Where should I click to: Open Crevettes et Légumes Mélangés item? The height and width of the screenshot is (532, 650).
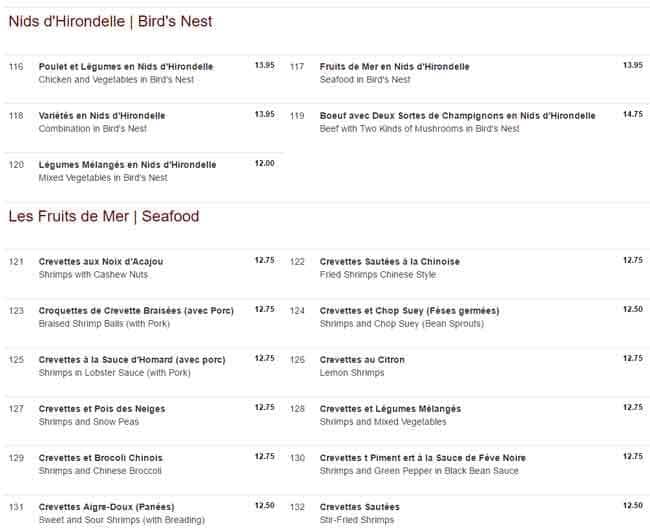point(390,408)
